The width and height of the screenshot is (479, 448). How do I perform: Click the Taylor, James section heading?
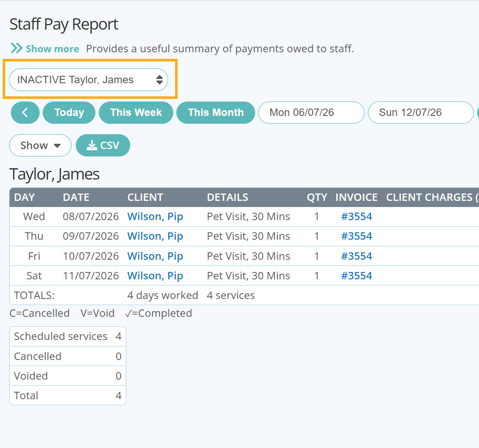[x=54, y=174]
